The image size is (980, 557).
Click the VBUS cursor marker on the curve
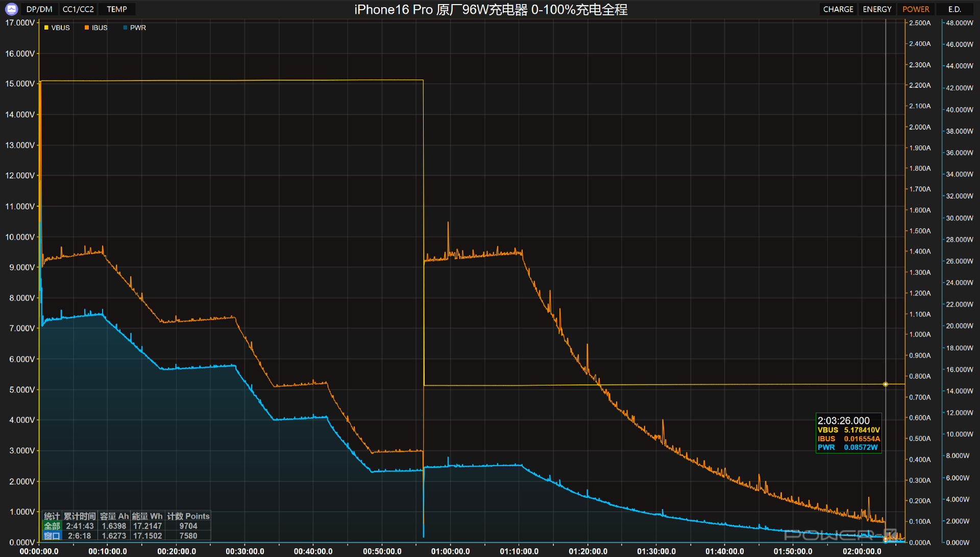pyautogui.click(x=886, y=384)
